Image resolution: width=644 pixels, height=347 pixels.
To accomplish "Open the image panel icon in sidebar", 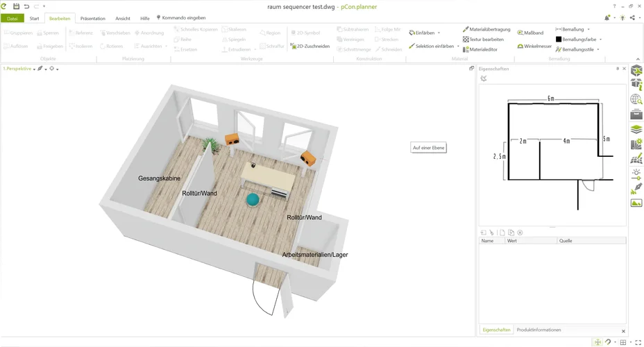I will pyautogui.click(x=636, y=203).
